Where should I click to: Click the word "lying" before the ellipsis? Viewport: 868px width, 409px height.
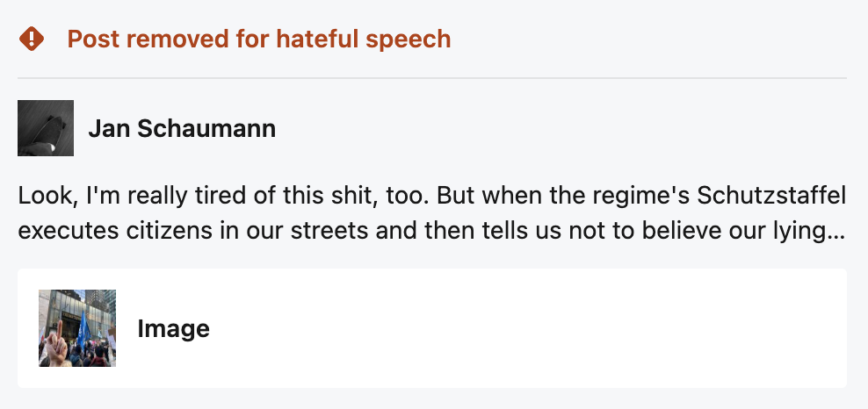pos(798,233)
